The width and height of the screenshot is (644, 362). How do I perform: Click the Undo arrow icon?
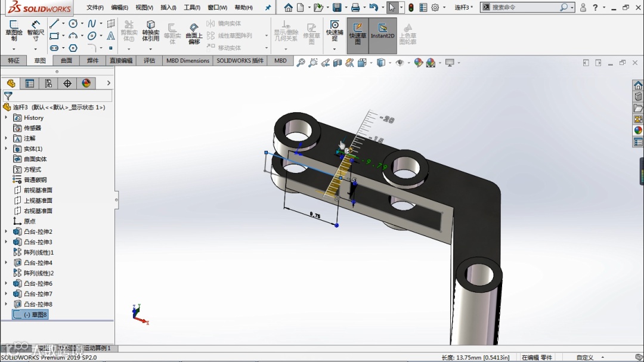click(x=373, y=7)
